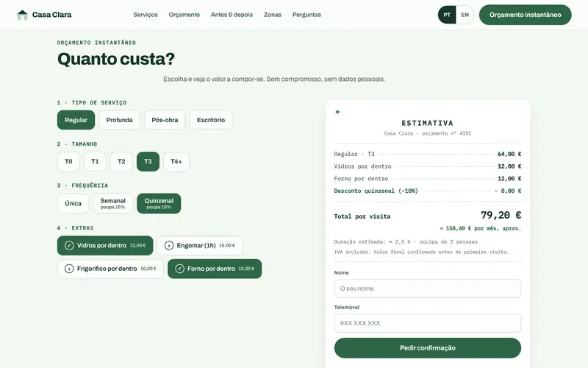
Task: Click the Desconto quinzenal (-10%) line
Action: (x=428, y=191)
